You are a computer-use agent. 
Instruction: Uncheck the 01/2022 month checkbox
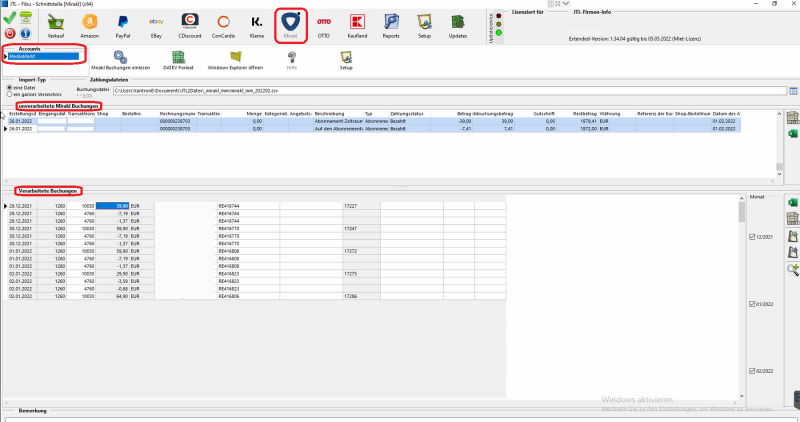click(x=752, y=303)
